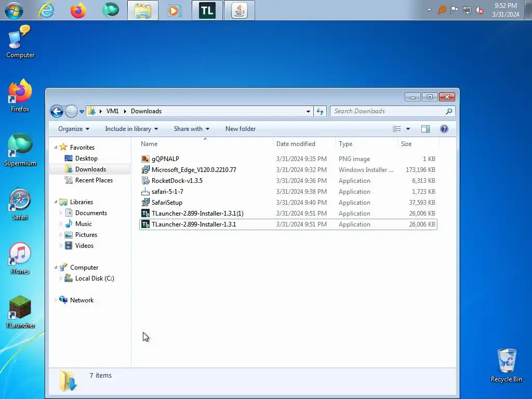532x399 pixels.
Task: Click inside the Search Downloads box
Action: (x=389, y=111)
